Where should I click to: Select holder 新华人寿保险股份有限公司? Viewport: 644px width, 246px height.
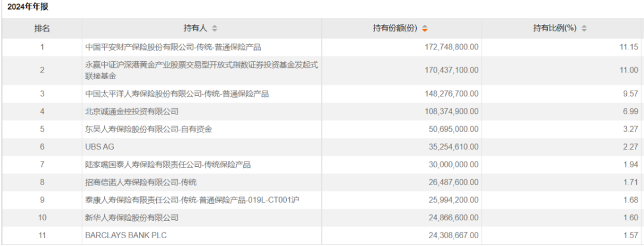132,218
